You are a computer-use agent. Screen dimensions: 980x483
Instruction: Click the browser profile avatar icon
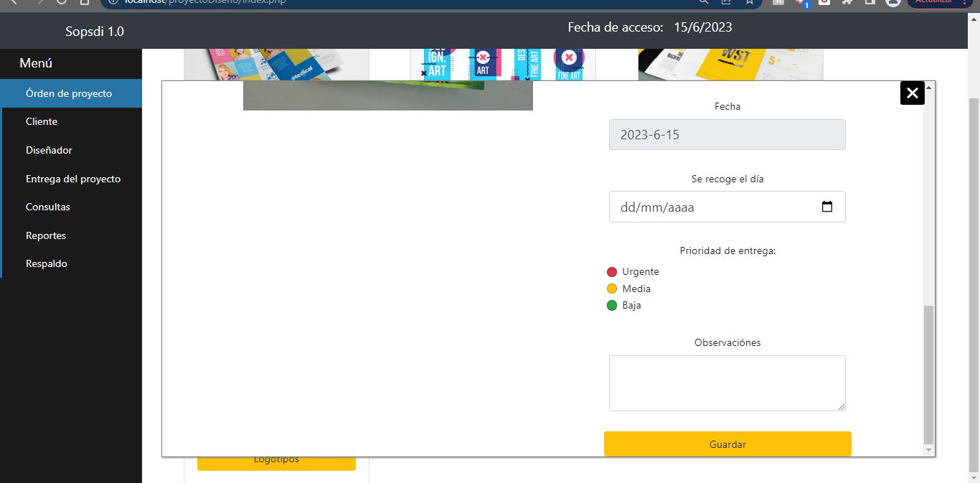[x=892, y=2]
